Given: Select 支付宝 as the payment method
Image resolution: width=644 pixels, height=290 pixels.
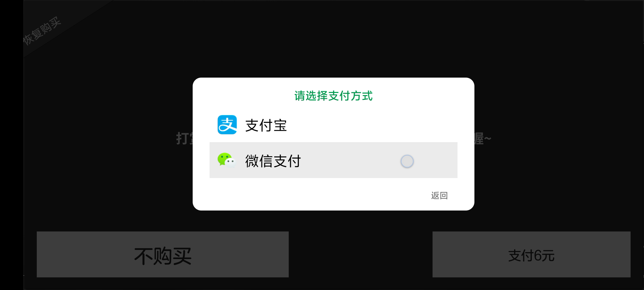Looking at the screenshot, I should (x=333, y=125).
